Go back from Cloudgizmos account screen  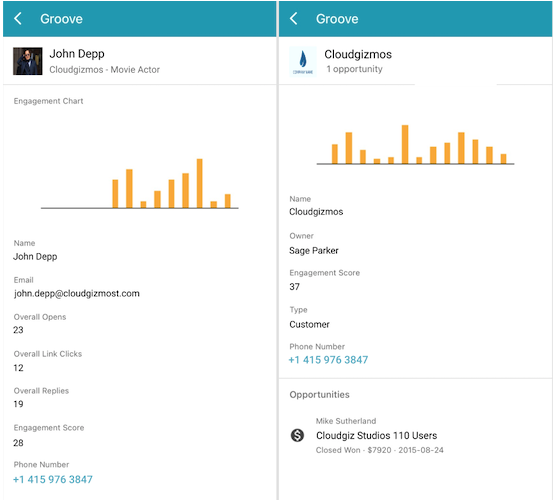click(293, 18)
